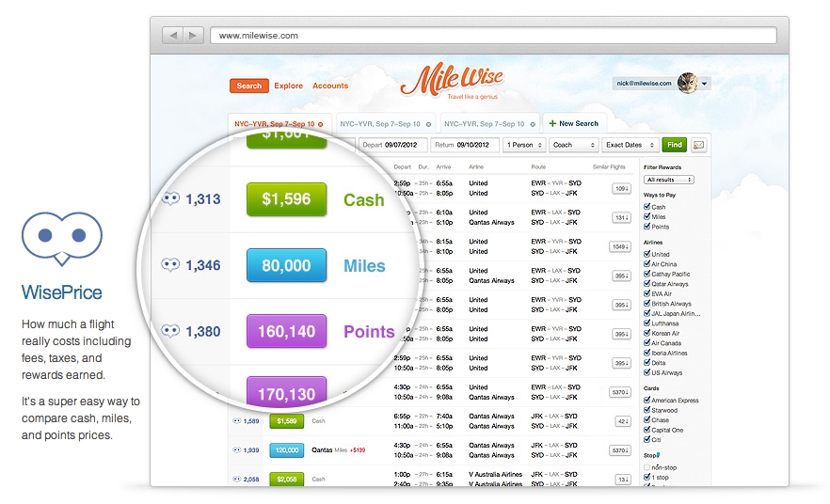830x504 pixels.
Task: Toggle the EVA Air checkbox
Action: click(646, 293)
